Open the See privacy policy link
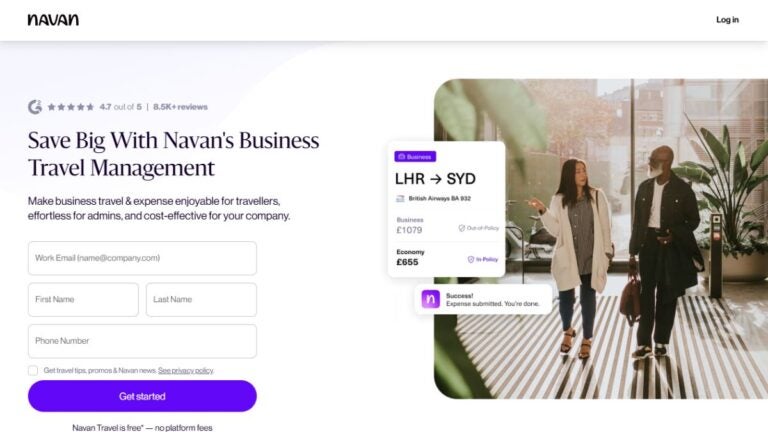This screenshot has width=768, height=432. click(186, 370)
